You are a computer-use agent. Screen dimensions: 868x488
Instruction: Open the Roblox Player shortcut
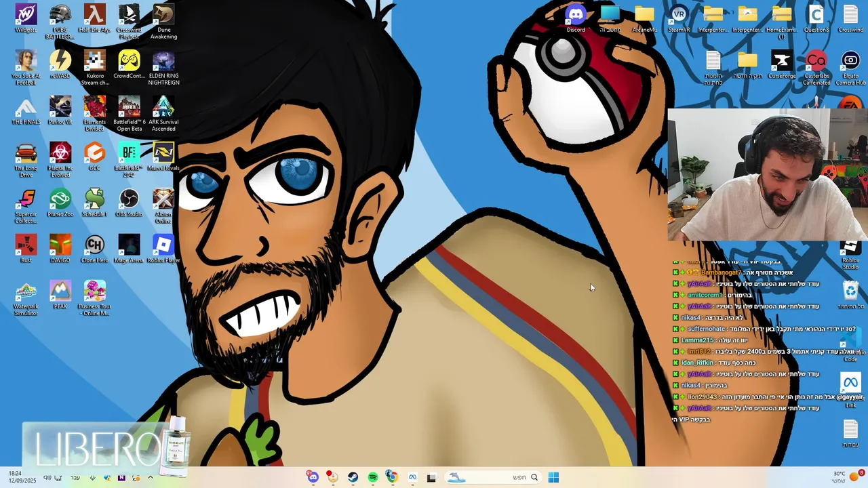163,249
